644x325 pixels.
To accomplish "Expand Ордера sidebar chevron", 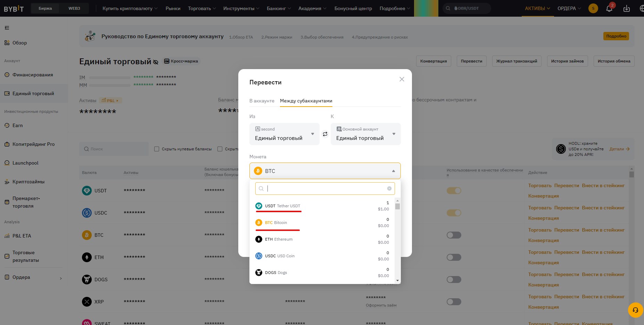I will (x=61, y=278).
